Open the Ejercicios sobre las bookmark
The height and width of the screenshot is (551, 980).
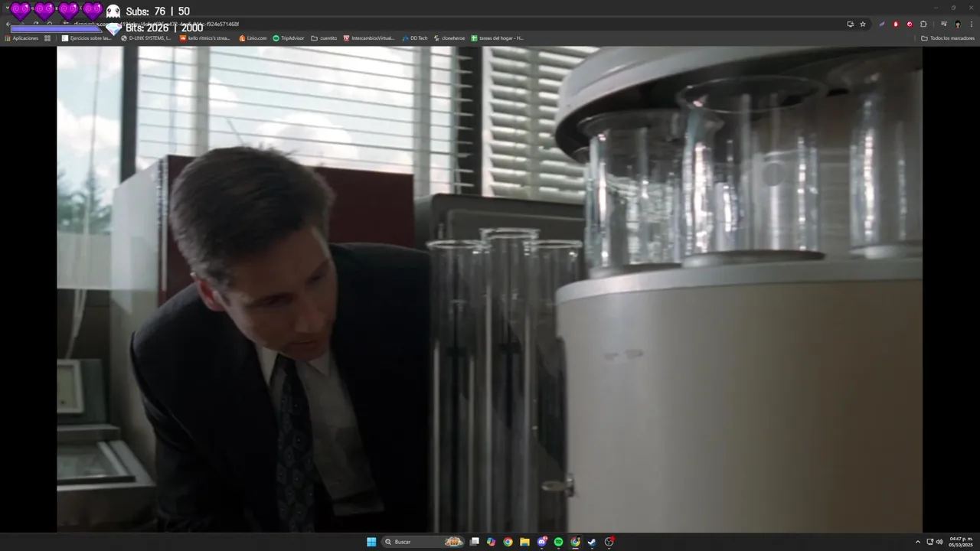[x=87, y=38]
